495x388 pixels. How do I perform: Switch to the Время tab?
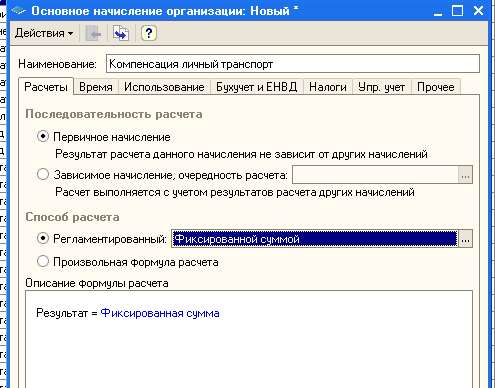coord(96,87)
